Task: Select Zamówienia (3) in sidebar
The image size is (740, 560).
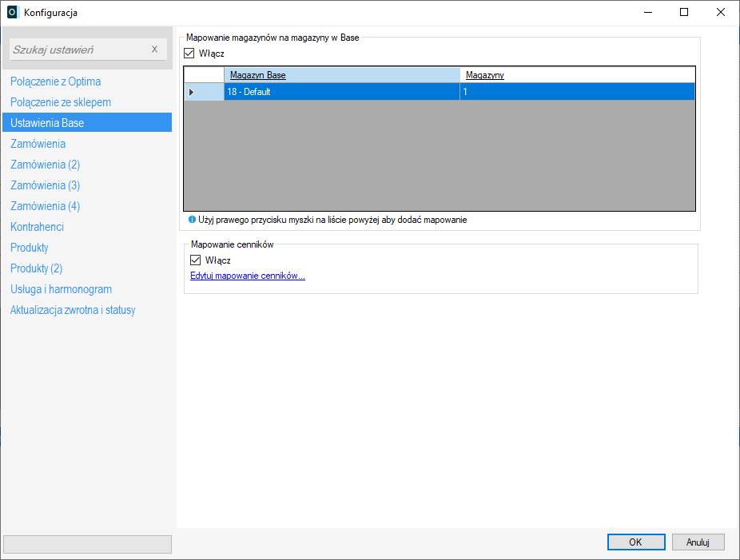Action: 46,185
